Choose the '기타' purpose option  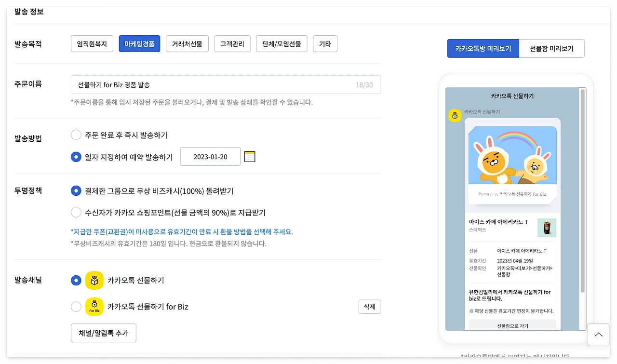point(325,44)
